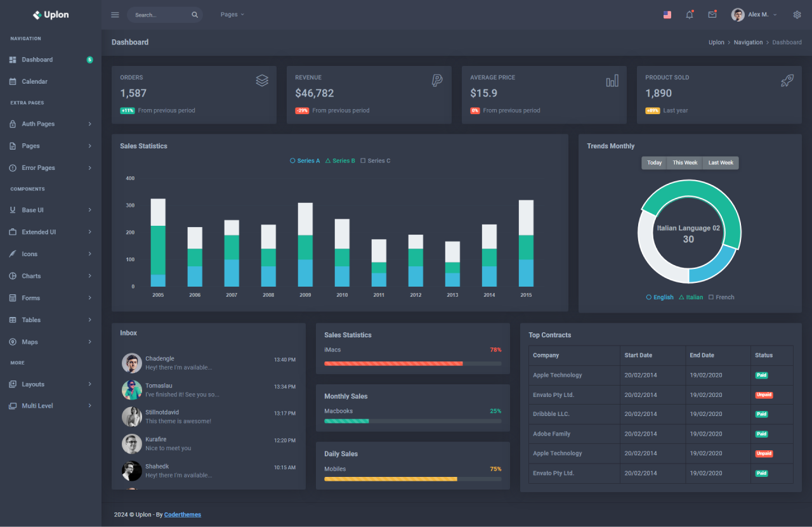812x527 pixels.
Task: Open the Pages dropdown in top bar
Action: (232, 15)
